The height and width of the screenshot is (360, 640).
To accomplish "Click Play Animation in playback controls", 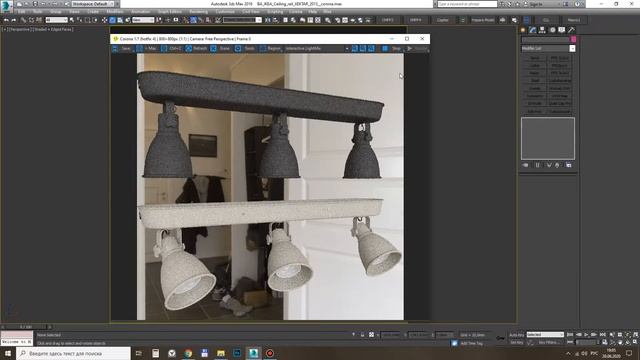I will click(x=587, y=335).
